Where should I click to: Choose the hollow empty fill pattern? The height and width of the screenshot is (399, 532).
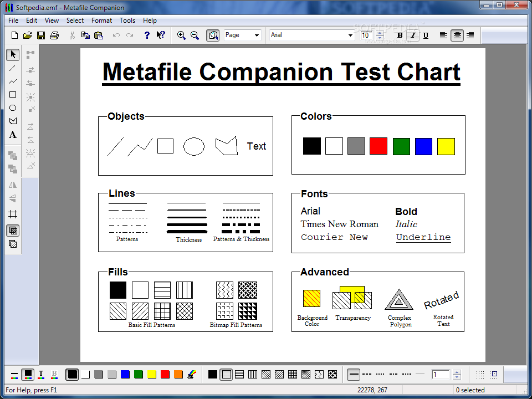tap(226, 374)
